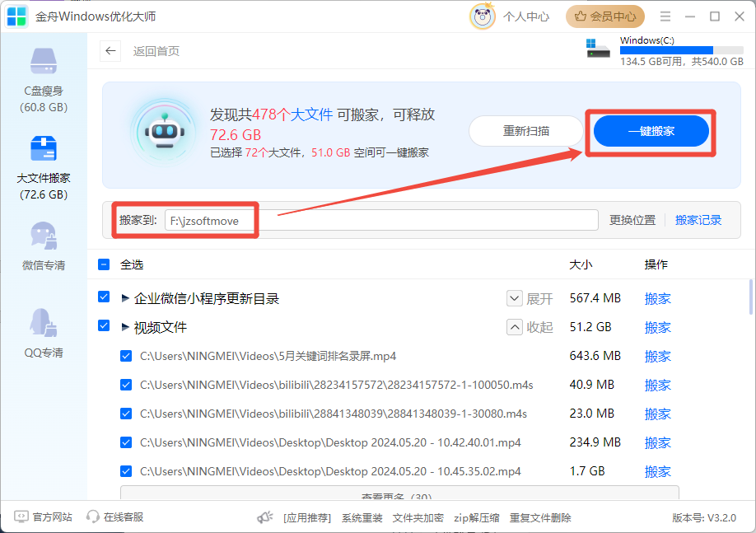The image size is (756, 533).
Task: Click 搬家 for 28841348039-1-30080.m4s row
Action: 658,414
